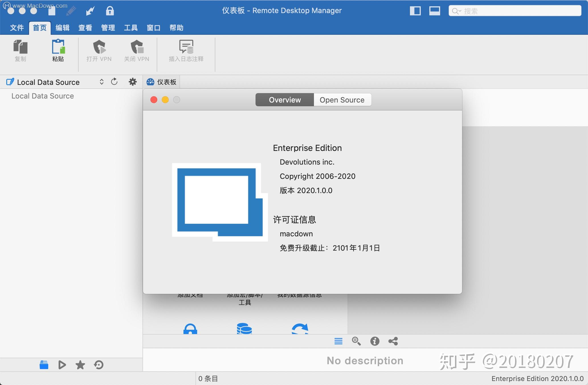Screen dimensions: 588x385
Task: Click the 许可证信息 license heading
Action: point(294,220)
